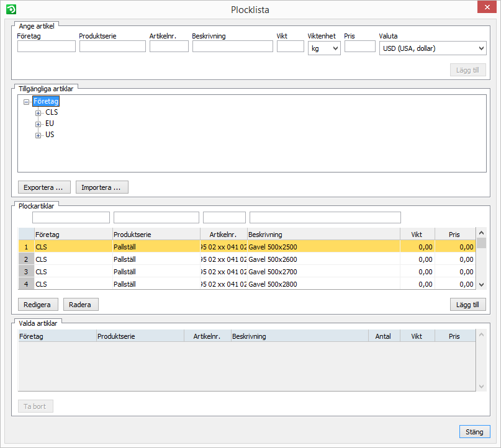Click the Plockartiklar scrollbar thumb
501x448 pixels.
click(x=482, y=243)
